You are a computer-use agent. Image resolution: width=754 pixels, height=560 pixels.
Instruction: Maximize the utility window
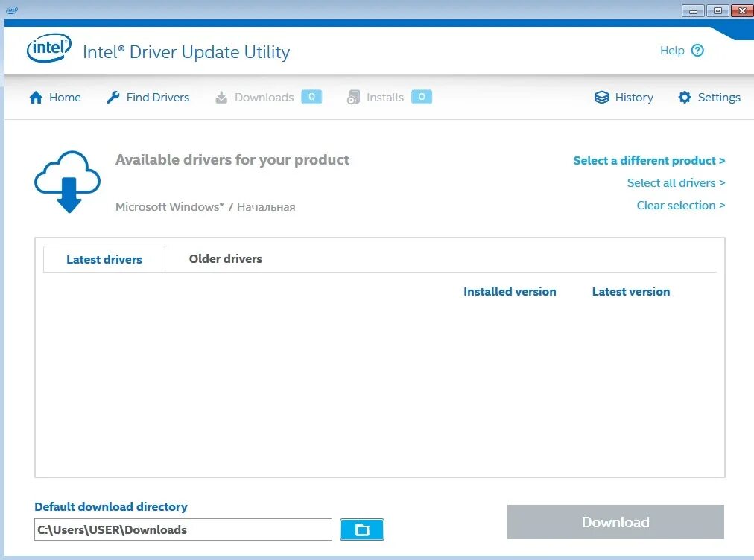(x=717, y=10)
